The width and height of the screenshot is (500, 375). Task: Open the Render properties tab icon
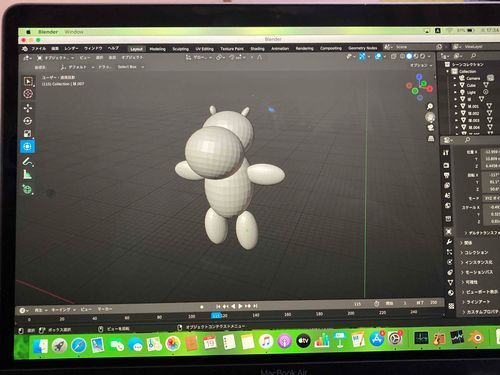click(x=447, y=165)
